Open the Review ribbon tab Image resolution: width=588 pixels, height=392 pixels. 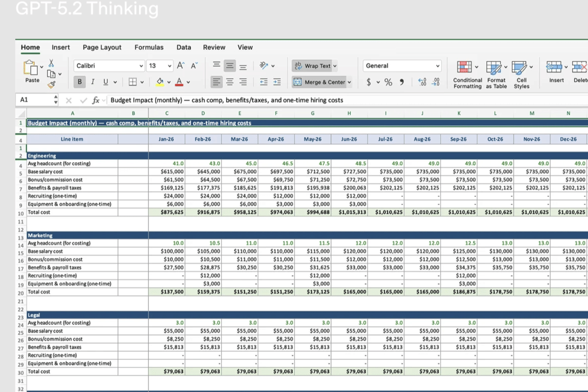[x=214, y=47]
